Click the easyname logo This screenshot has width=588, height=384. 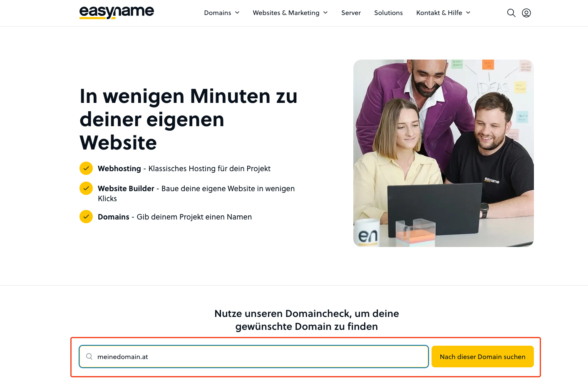pos(117,12)
